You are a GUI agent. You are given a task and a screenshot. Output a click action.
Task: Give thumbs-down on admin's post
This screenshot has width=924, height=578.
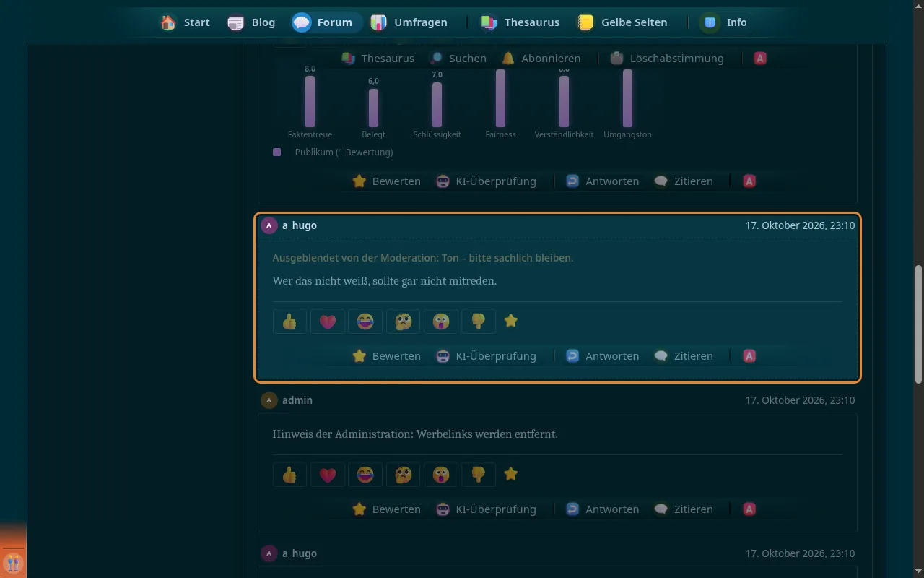(x=478, y=474)
